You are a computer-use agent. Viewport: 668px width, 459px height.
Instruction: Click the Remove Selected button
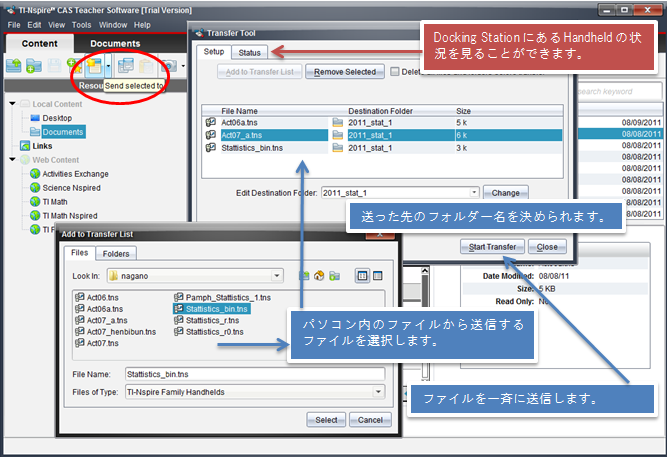[x=345, y=72]
